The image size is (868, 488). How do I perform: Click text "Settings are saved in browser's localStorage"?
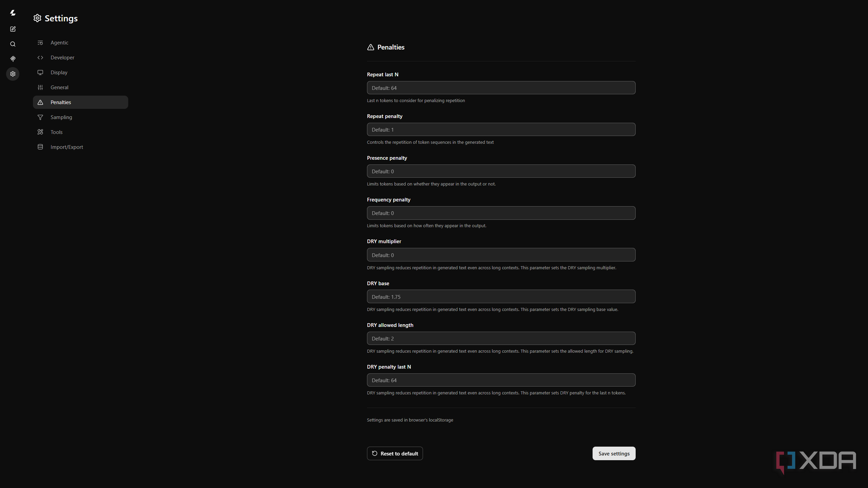410,420
